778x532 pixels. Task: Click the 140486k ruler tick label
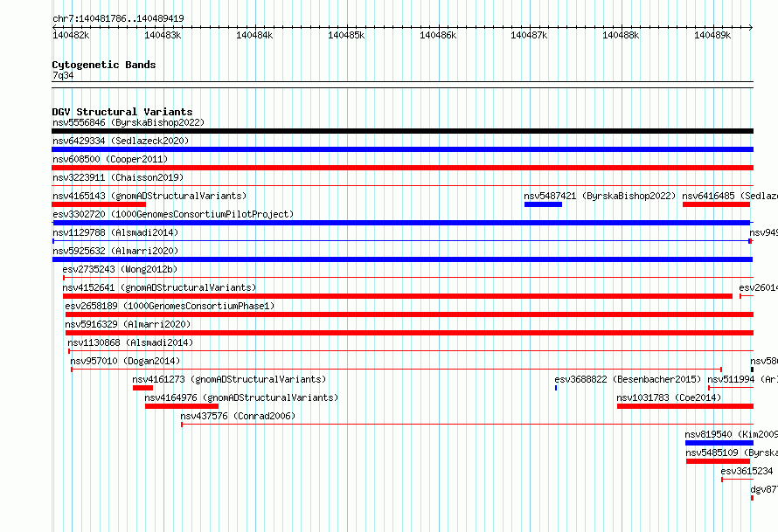(438, 35)
